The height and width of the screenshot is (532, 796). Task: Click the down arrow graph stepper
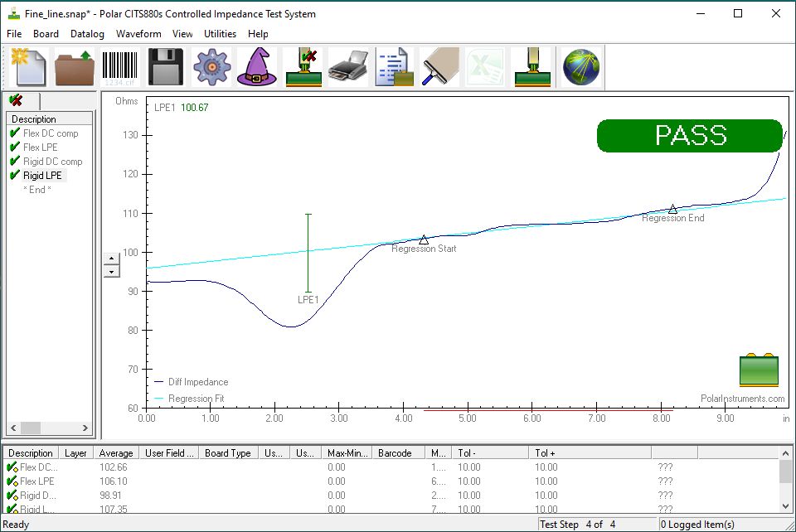tap(112, 271)
